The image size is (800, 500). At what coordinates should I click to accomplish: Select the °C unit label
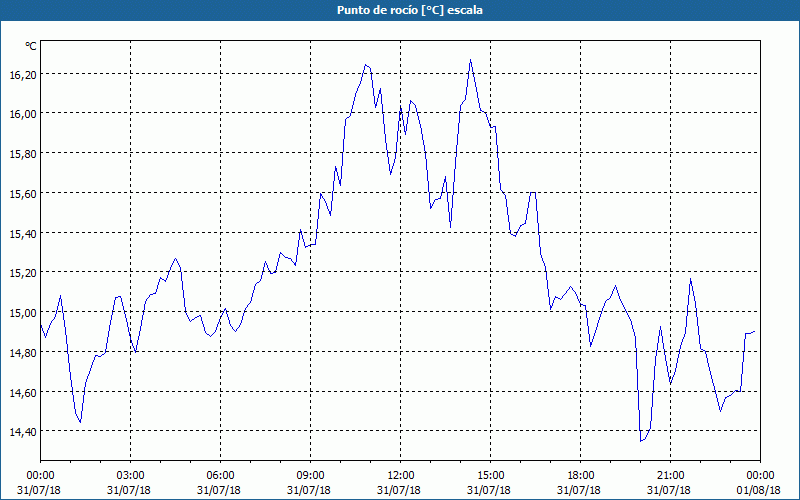[x=31, y=46]
